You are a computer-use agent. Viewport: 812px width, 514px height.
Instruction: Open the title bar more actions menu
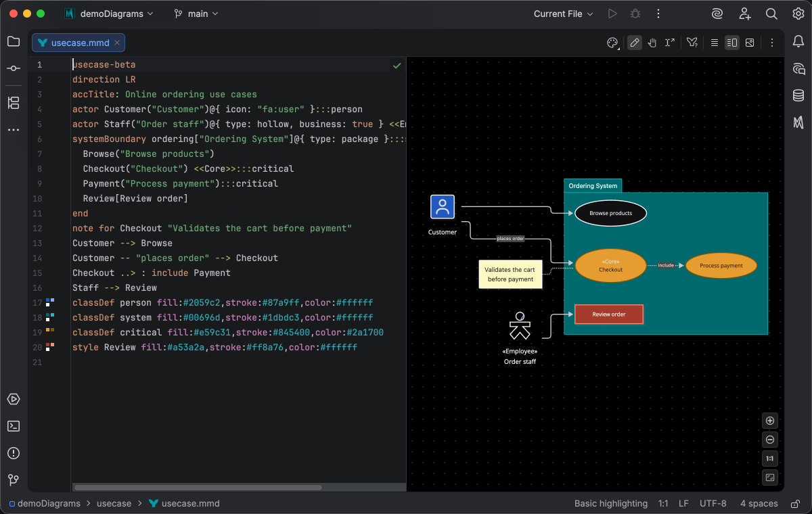pos(658,14)
